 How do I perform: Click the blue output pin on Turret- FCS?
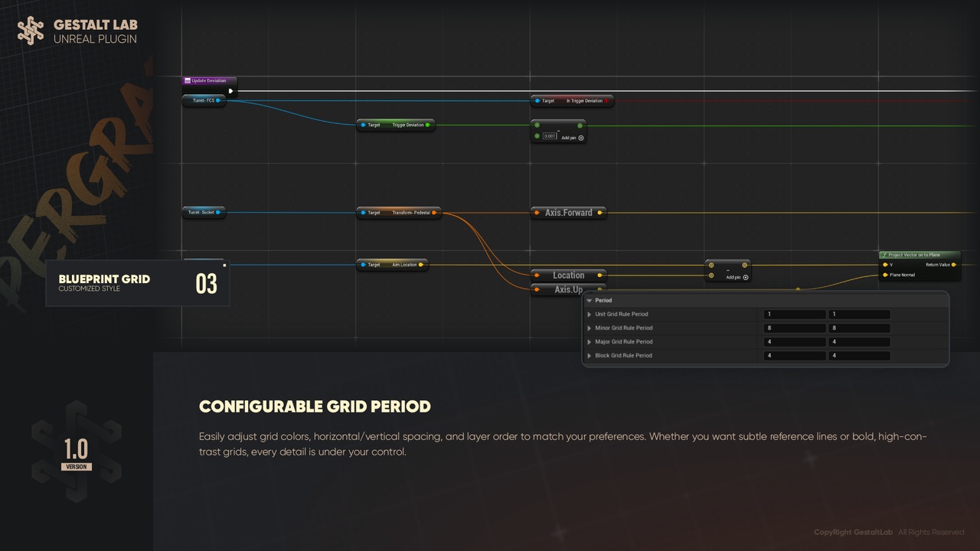pyautogui.click(x=218, y=100)
